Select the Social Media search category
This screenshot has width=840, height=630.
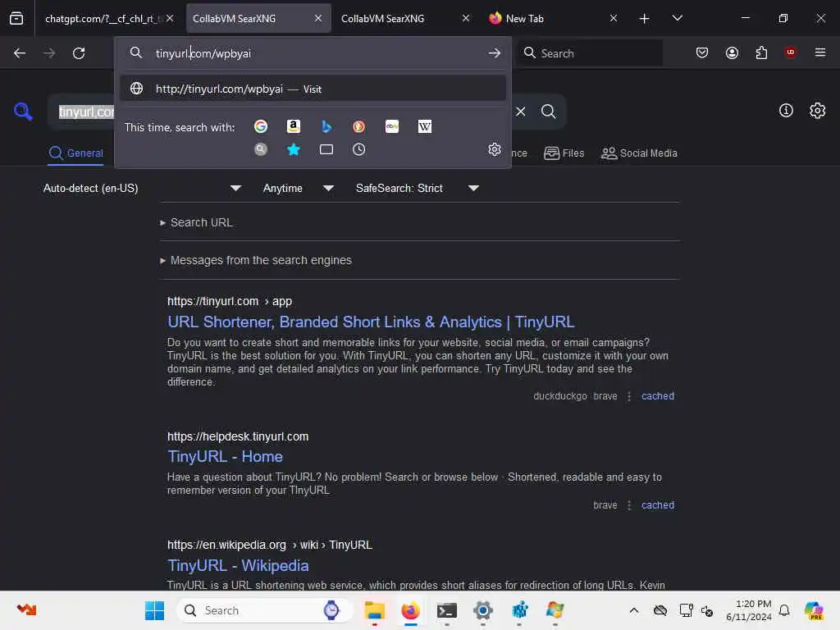tap(639, 153)
